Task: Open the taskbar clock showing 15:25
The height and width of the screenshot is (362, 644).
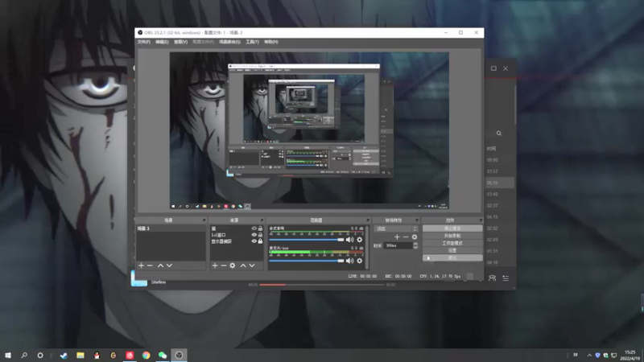Action: (630, 356)
